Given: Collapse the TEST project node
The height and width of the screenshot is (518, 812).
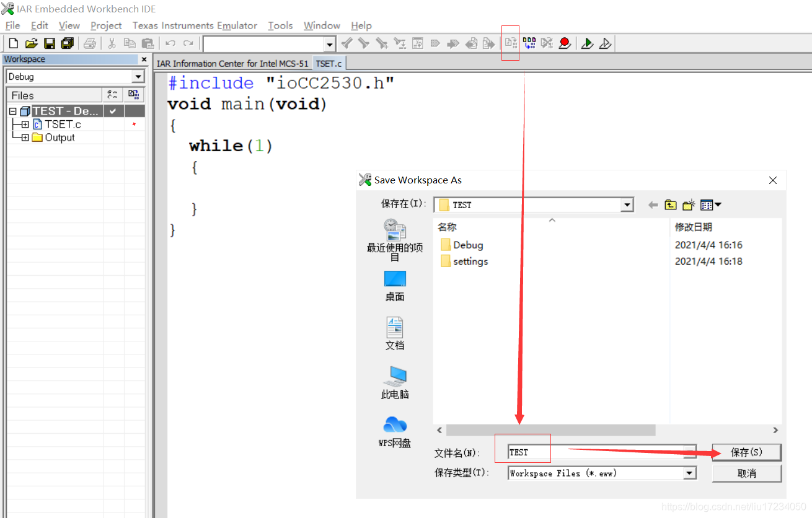Looking at the screenshot, I should (13, 111).
